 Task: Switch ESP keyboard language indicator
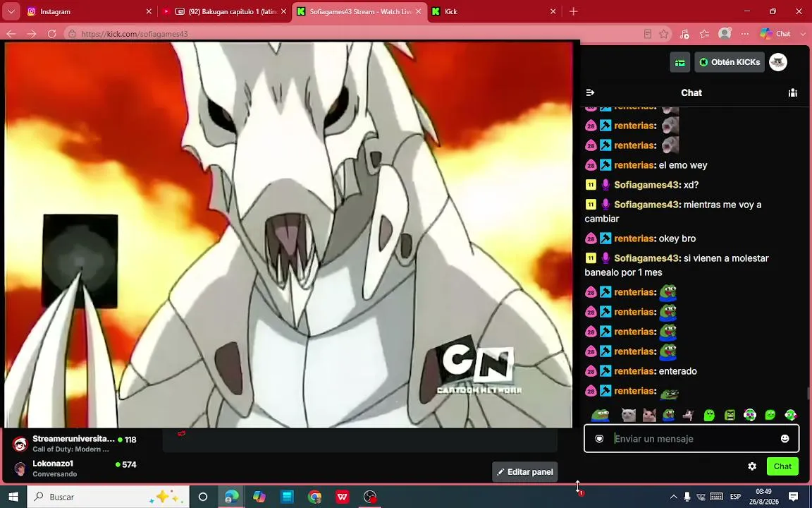735,497
